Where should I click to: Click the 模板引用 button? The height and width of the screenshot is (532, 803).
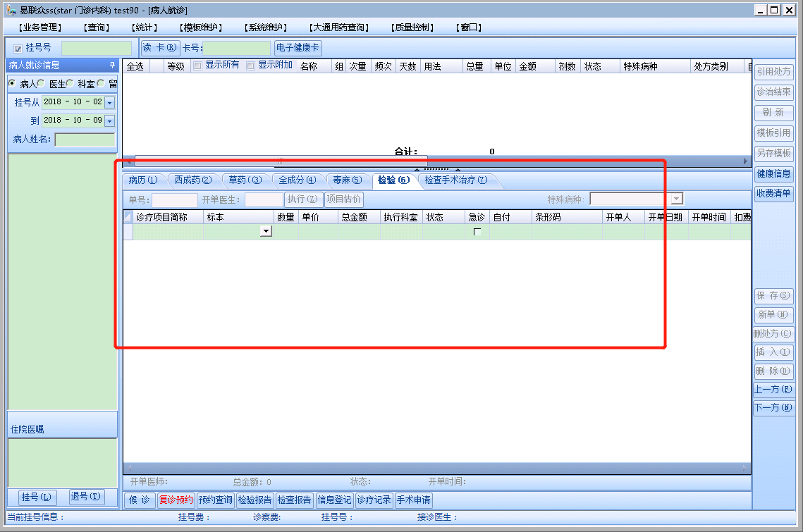point(774,133)
